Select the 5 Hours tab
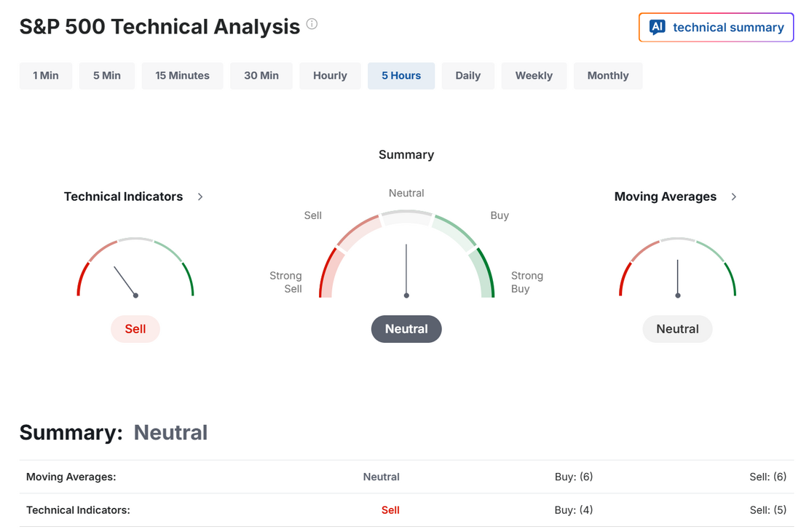This screenshot has width=801, height=532. click(x=401, y=76)
